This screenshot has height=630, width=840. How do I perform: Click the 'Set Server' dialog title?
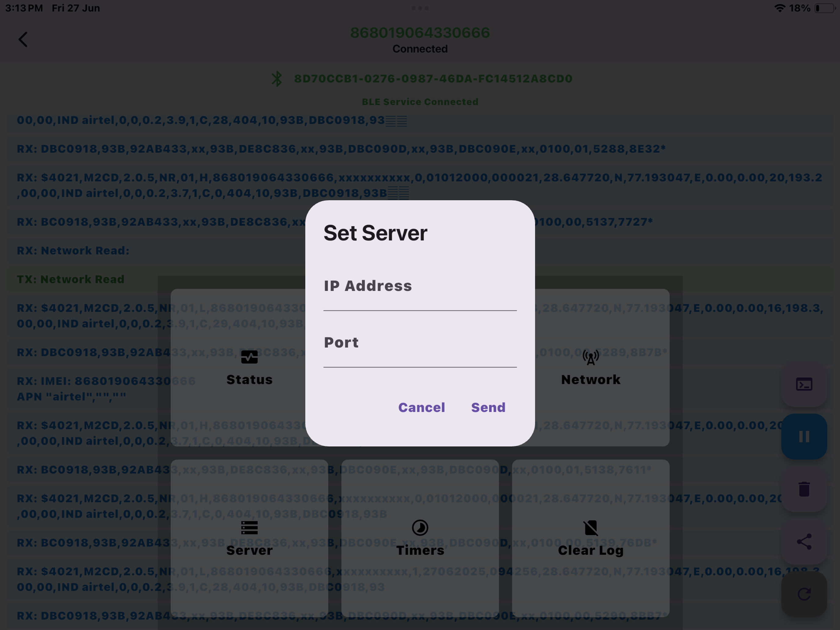pyautogui.click(x=375, y=233)
